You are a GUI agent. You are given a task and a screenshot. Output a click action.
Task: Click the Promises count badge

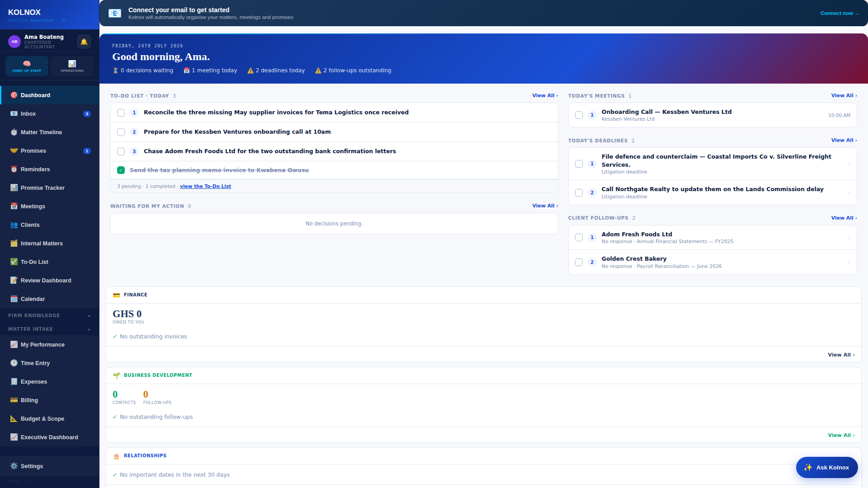[87, 151]
